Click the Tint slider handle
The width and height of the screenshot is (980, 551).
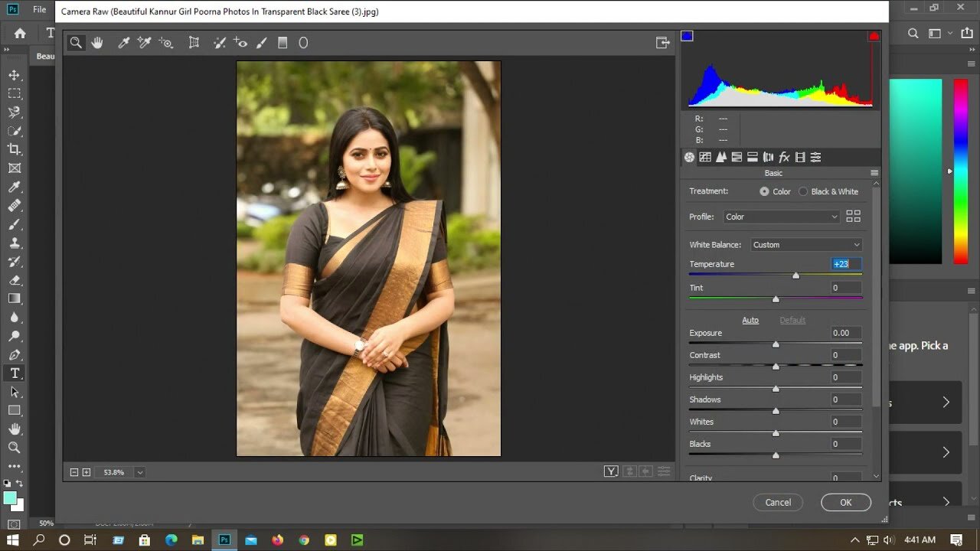tap(776, 298)
